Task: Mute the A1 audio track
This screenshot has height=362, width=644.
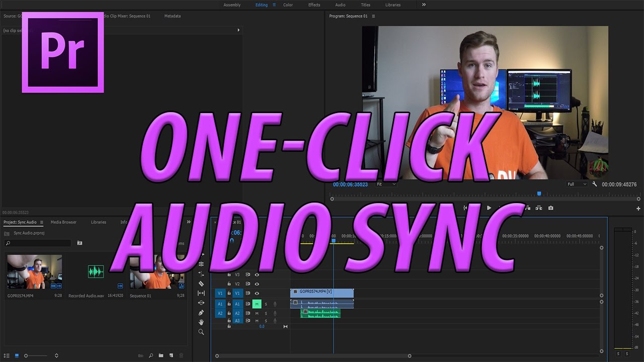Action: (257, 304)
